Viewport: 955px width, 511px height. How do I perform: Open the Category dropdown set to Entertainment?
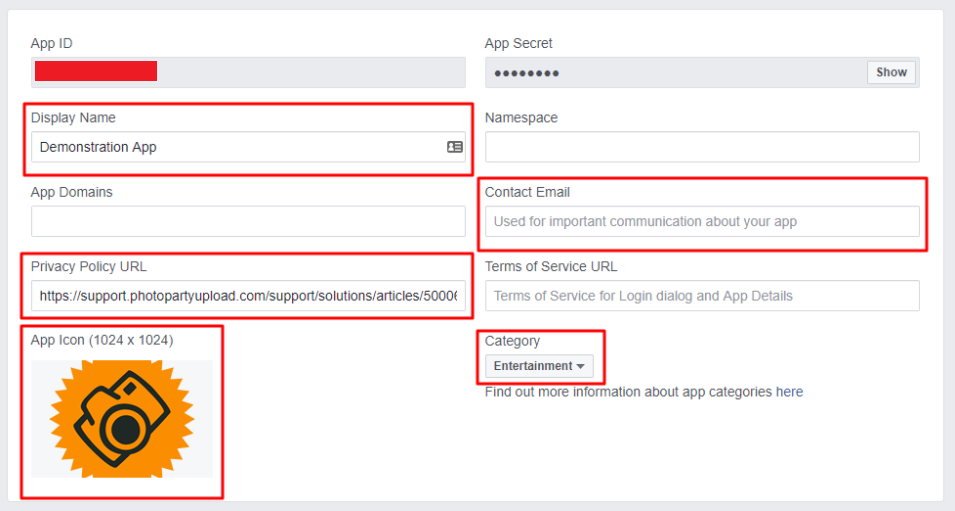(539, 366)
